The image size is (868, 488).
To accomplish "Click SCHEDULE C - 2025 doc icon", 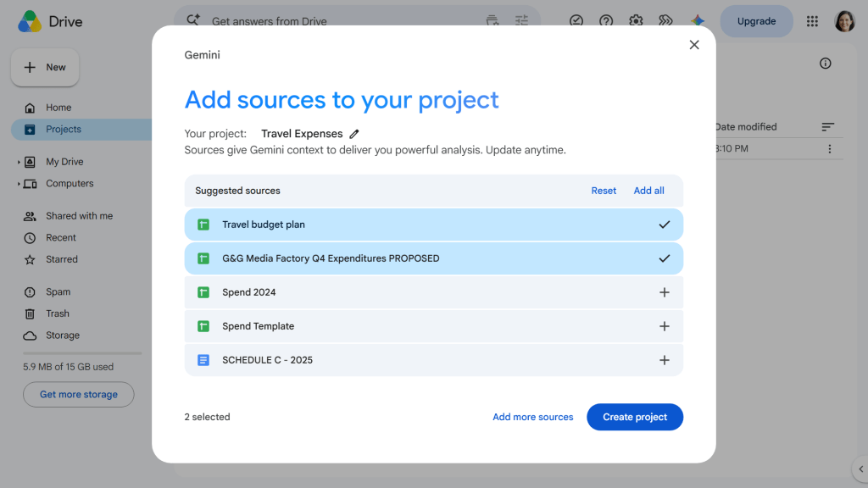I will pyautogui.click(x=203, y=360).
